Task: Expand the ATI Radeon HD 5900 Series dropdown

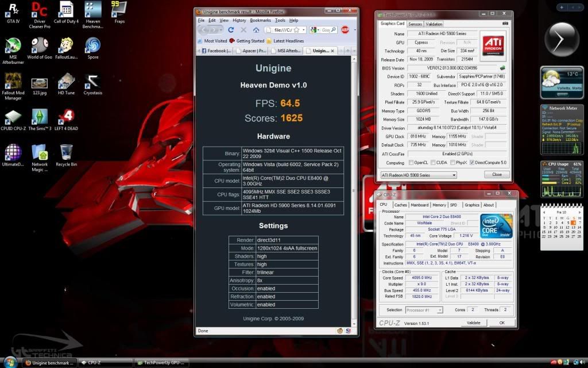Action: [x=453, y=175]
